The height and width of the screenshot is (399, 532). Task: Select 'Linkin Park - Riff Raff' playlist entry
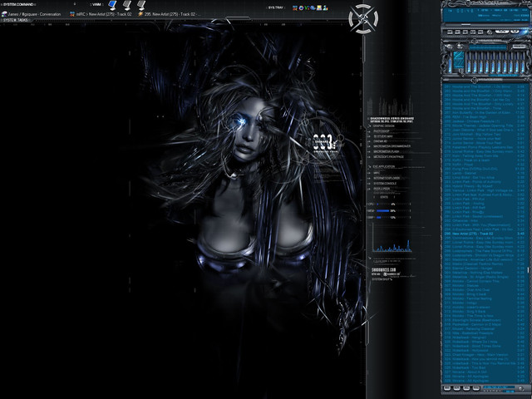(x=484, y=208)
